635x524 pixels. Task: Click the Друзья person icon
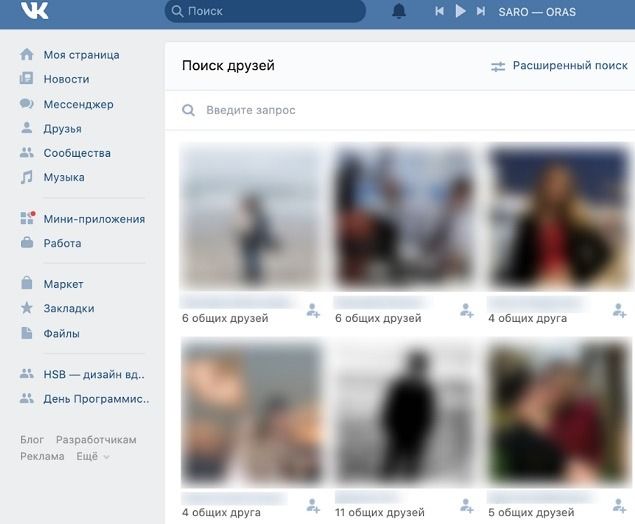click(27, 128)
